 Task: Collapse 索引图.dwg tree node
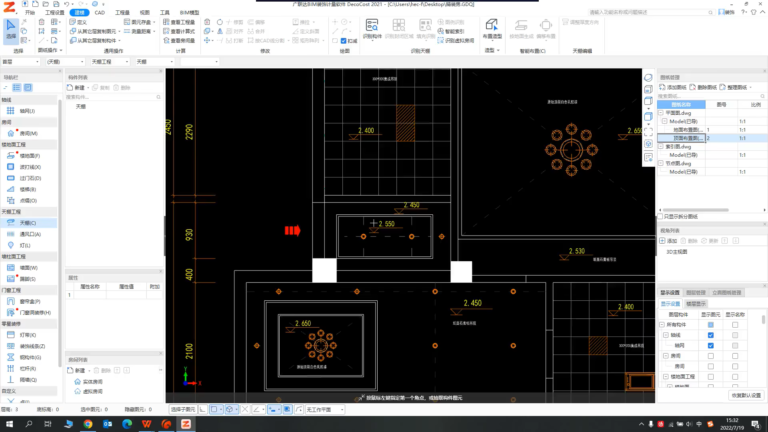click(661, 146)
